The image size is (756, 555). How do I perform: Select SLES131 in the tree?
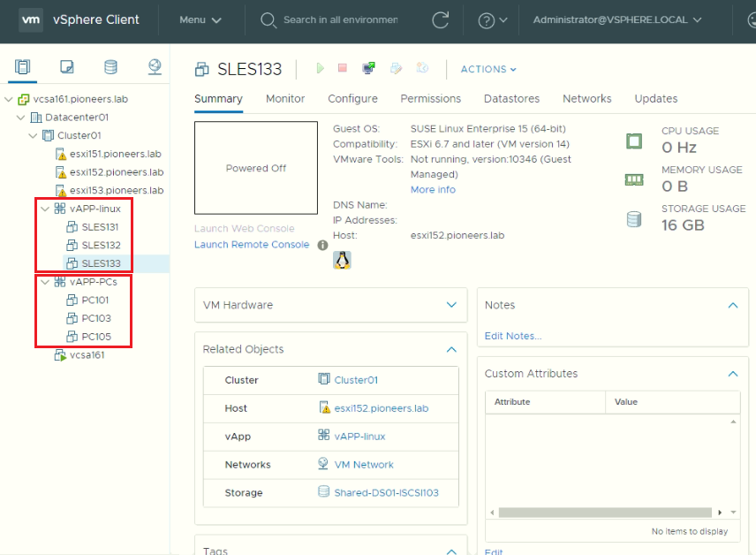100,227
